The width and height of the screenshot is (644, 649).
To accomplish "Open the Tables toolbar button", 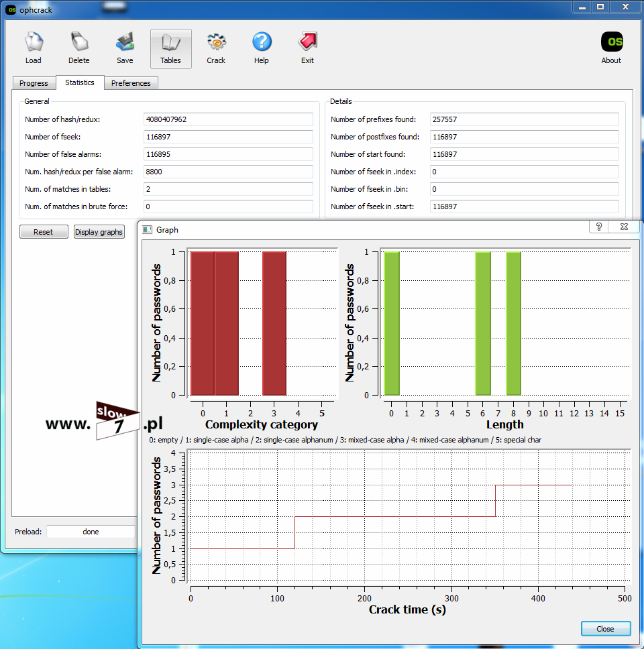I will pos(170,48).
